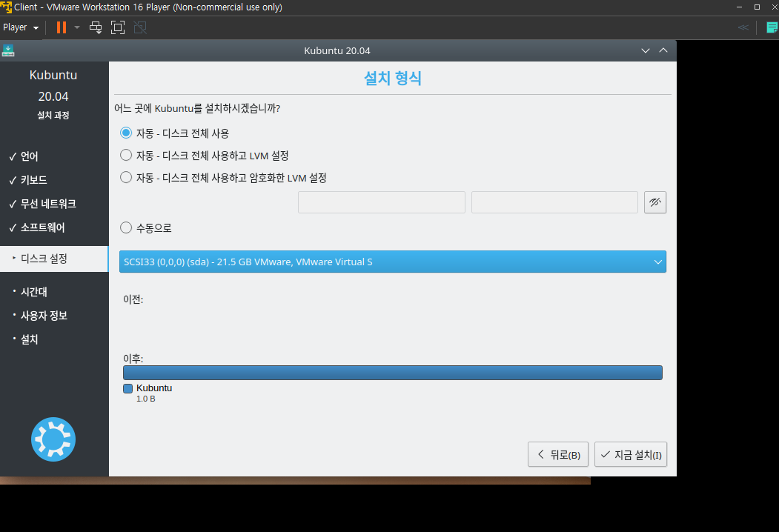Select the 언어 step in sidebar
Image resolution: width=779 pixels, height=532 pixels.
pyautogui.click(x=30, y=156)
